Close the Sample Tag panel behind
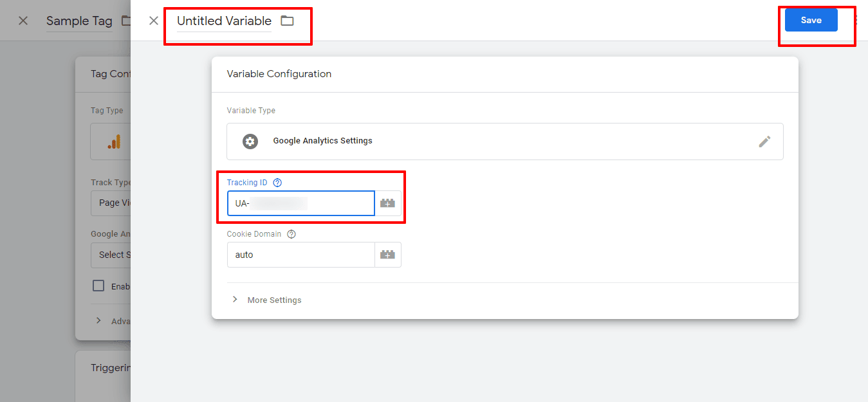This screenshot has width=868, height=402. [x=23, y=21]
